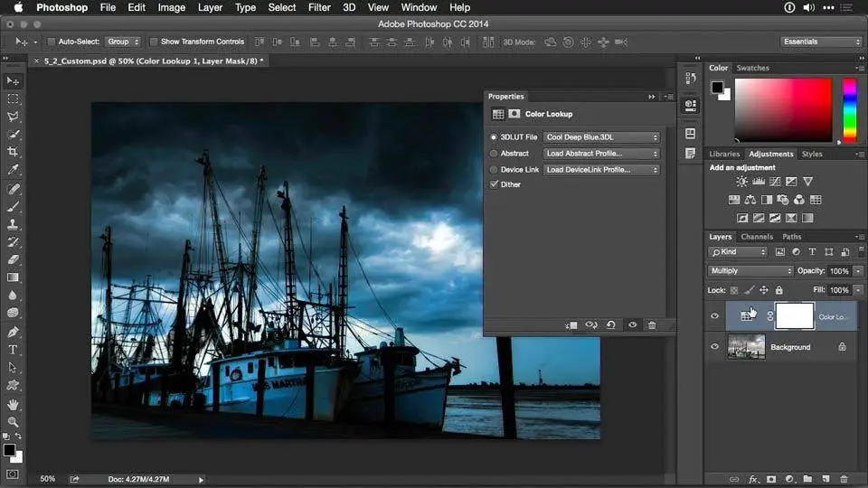
Task: Switch to the Swatches tab
Action: (x=752, y=68)
